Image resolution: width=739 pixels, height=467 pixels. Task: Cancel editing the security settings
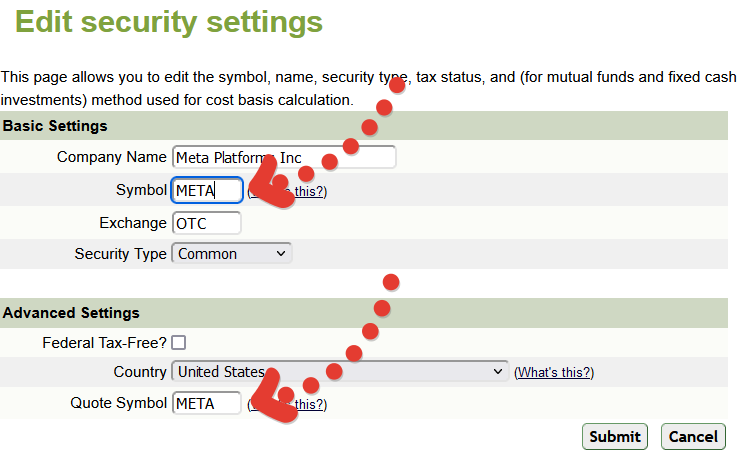[693, 436]
